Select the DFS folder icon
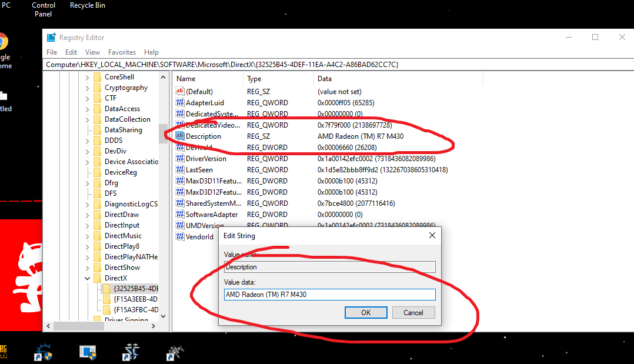The height and width of the screenshot is (364, 634). coord(97,193)
